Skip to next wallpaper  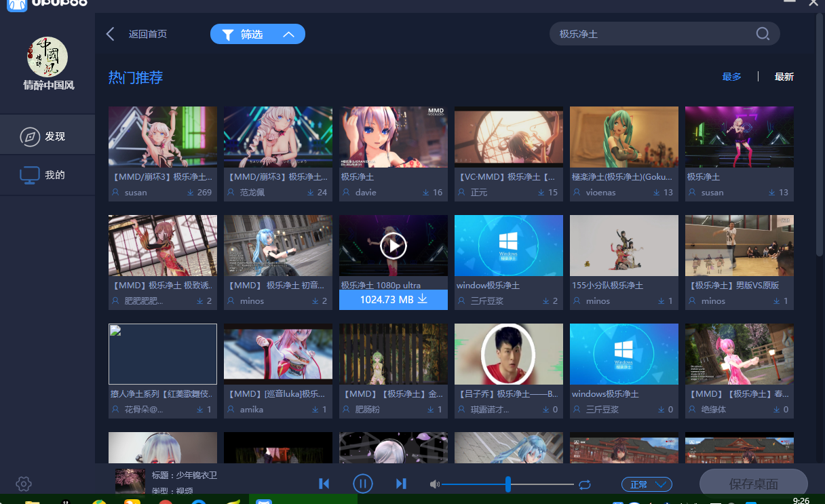401,484
